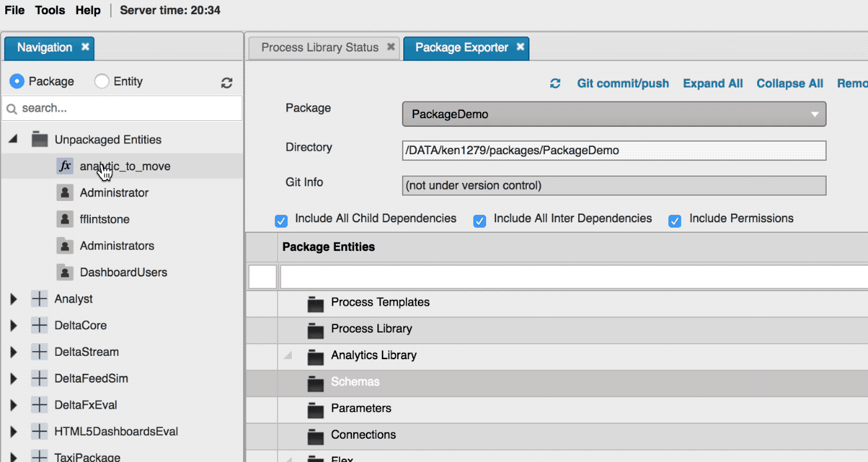Click the analytic_to_move fx icon

click(x=65, y=166)
